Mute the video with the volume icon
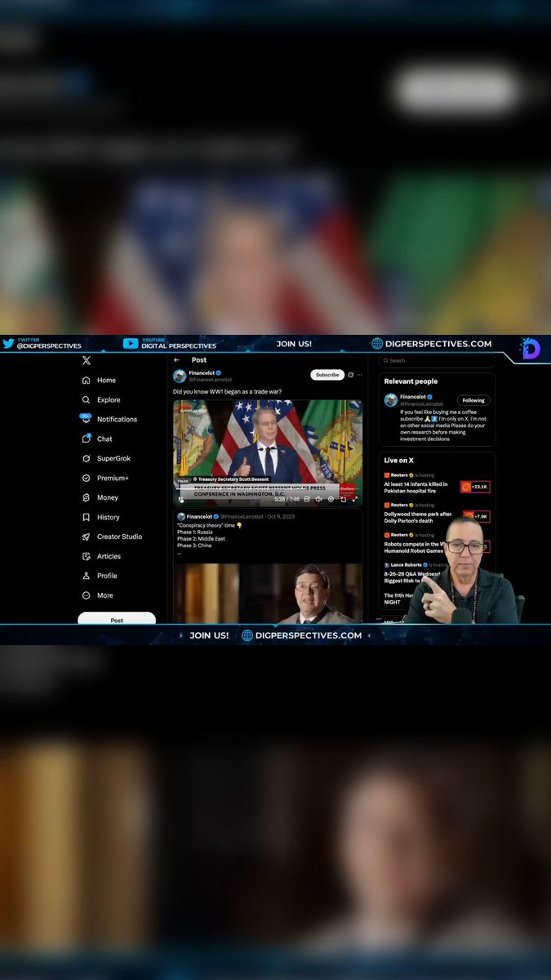Screen dimensions: 551x980 [x=318, y=499]
